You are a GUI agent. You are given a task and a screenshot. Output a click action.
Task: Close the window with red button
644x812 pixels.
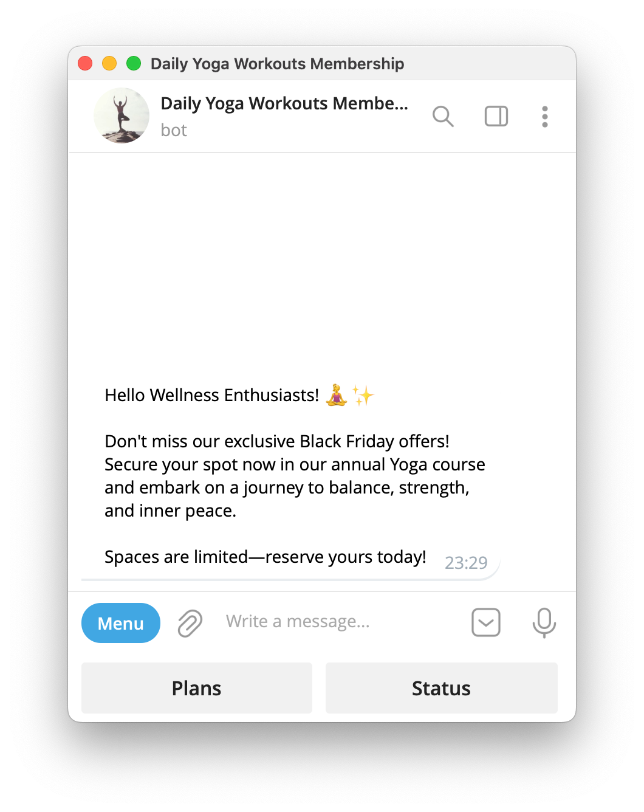(85, 63)
